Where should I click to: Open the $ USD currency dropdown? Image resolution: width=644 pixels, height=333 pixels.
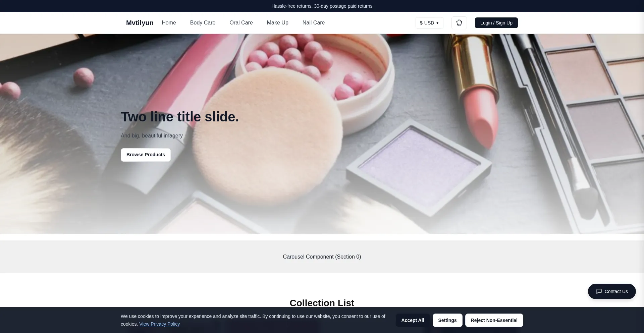(429, 23)
